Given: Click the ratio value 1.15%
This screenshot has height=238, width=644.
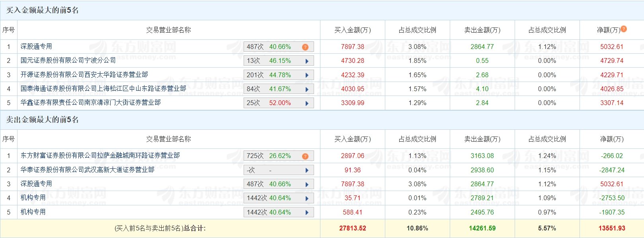Looking at the screenshot, I should point(547,170).
